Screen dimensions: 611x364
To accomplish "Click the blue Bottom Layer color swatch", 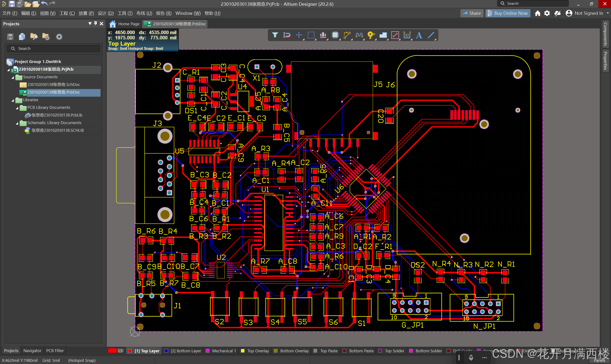I will point(166,351).
